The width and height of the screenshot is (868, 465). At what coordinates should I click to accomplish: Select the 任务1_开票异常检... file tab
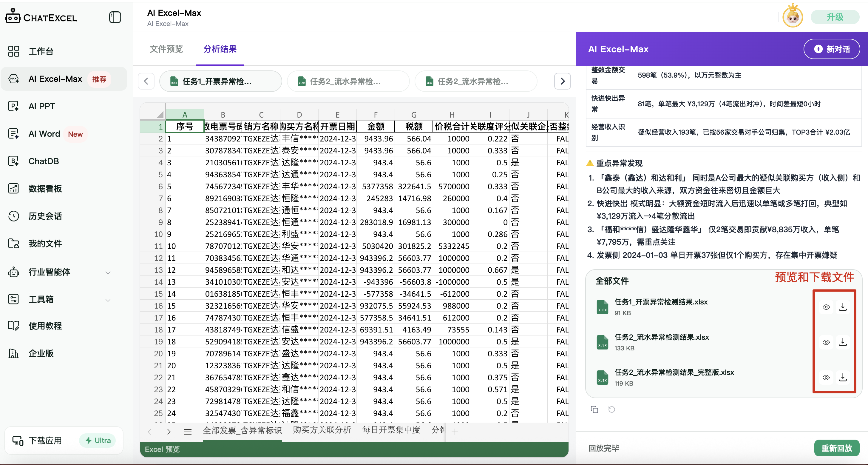(x=220, y=81)
